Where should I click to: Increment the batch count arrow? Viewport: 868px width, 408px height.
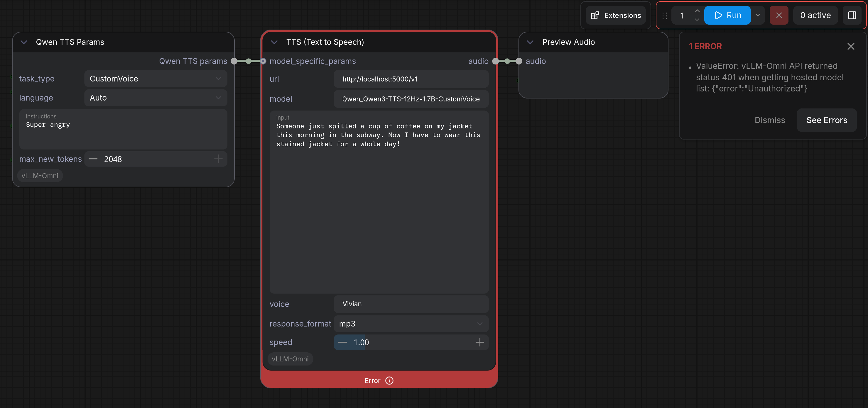697,11
